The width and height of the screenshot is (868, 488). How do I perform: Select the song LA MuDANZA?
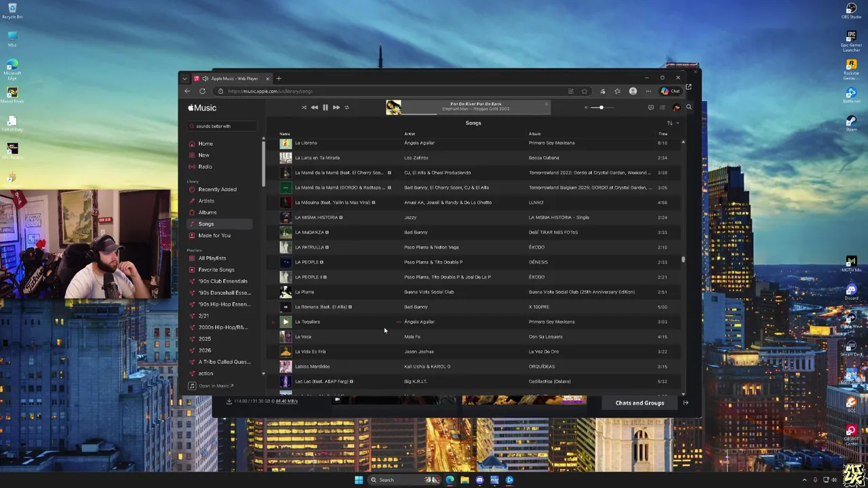coord(309,232)
